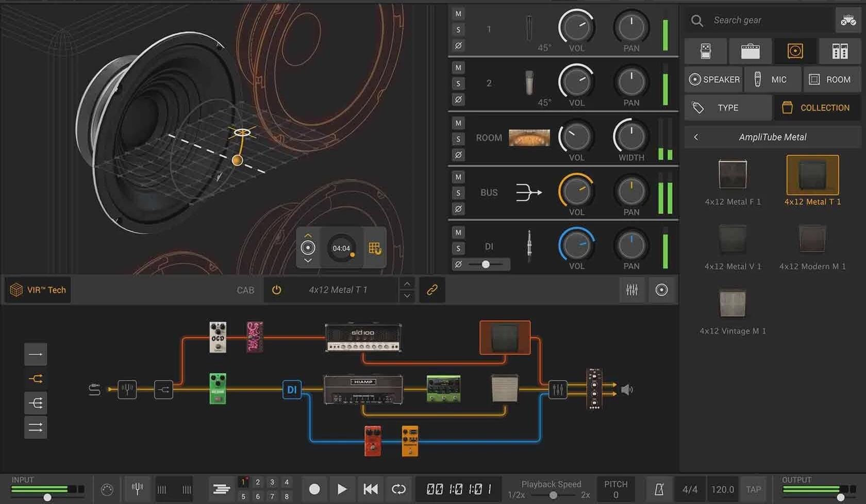Viewport: 866px width, 504px height.
Task: Open the amplifier gear category
Action: [x=750, y=51]
